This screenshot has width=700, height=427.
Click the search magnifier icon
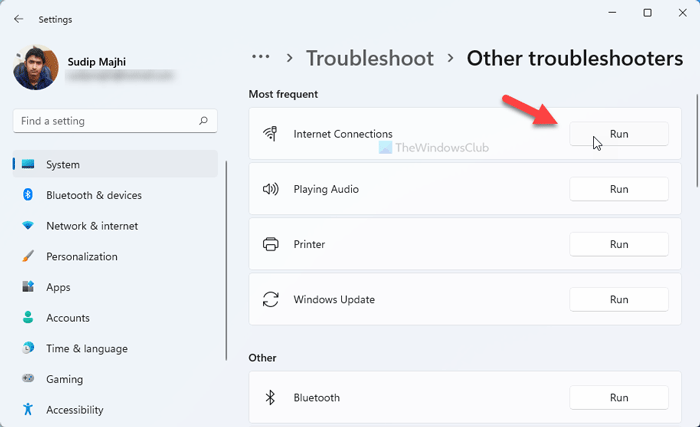(204, 121)
